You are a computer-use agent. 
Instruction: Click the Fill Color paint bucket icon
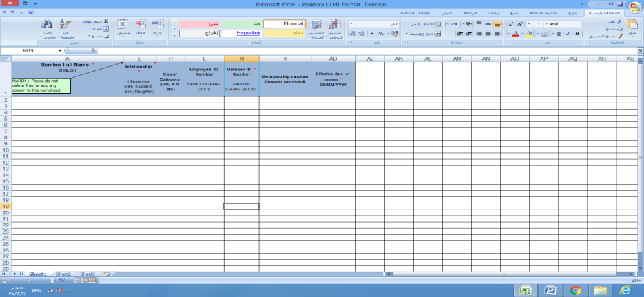point(529,34)
